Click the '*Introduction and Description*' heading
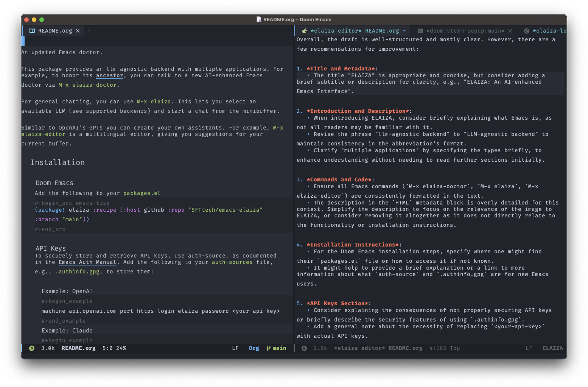The height and width of the screenshot is (387, 588). coord(358,111)
